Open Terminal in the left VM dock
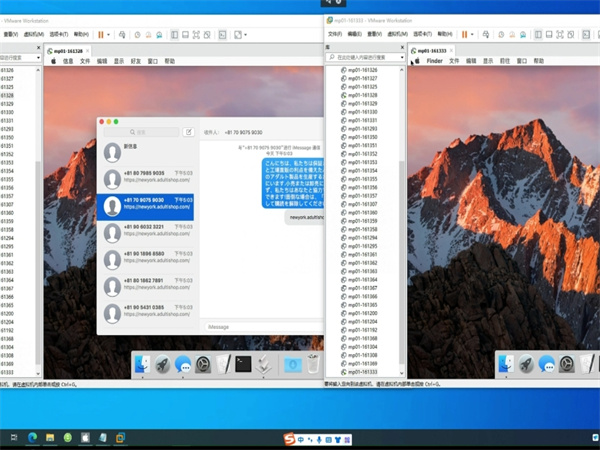Image resolution: width=600 pixels, height=450 pixels. pyautogui.click(x=242, y=365)
